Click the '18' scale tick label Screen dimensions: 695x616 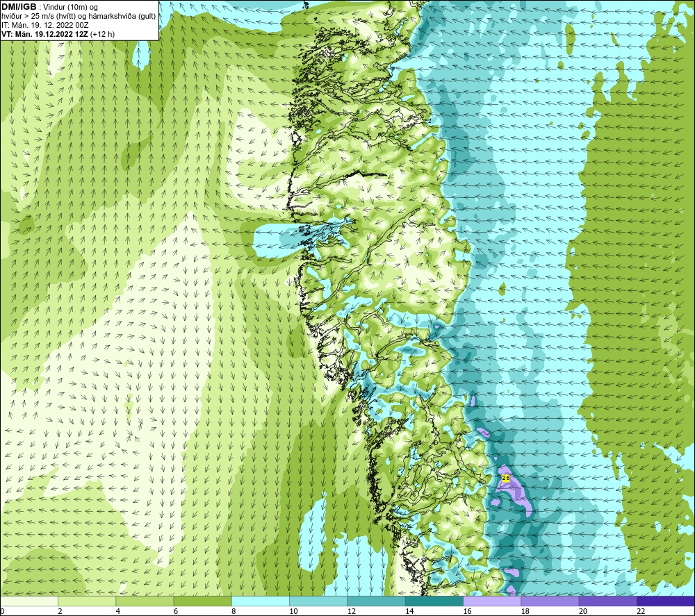pyautogui.click(x=525, y=612)
